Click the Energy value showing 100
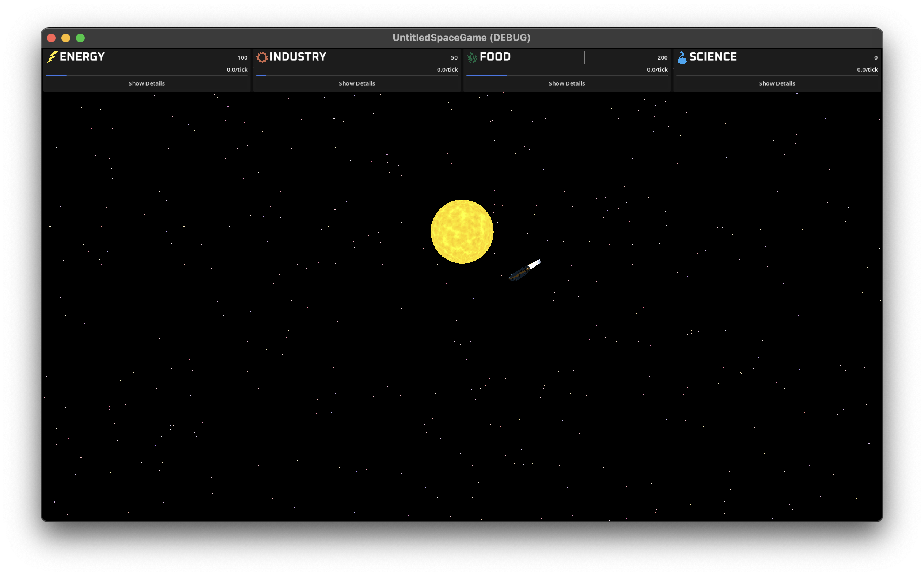The image size is (924, 576). [x=242, y=57]
